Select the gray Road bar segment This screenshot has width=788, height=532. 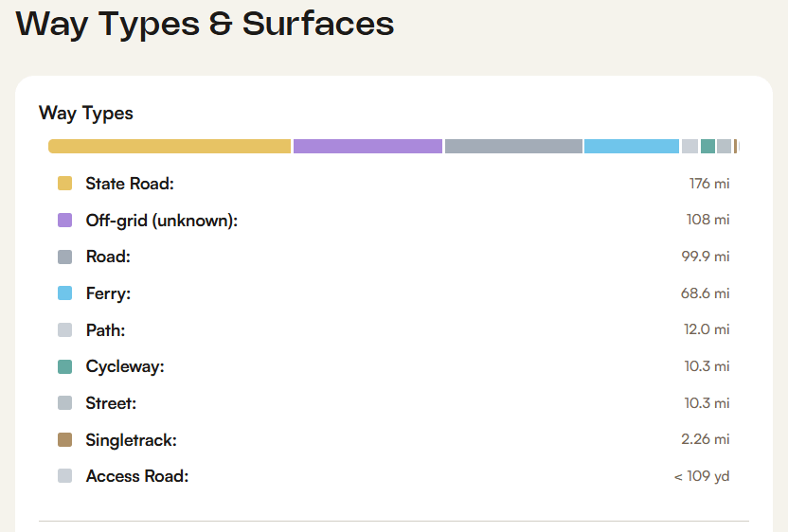[513, 147]
